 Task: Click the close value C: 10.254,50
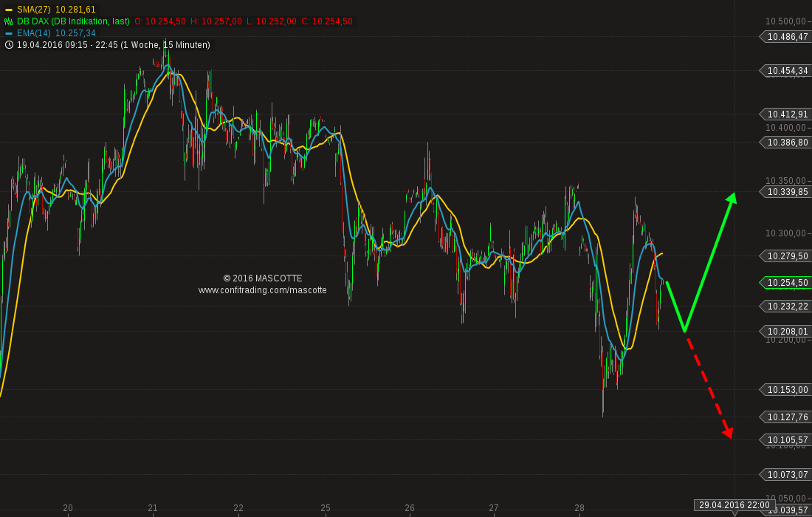(327, 21)
